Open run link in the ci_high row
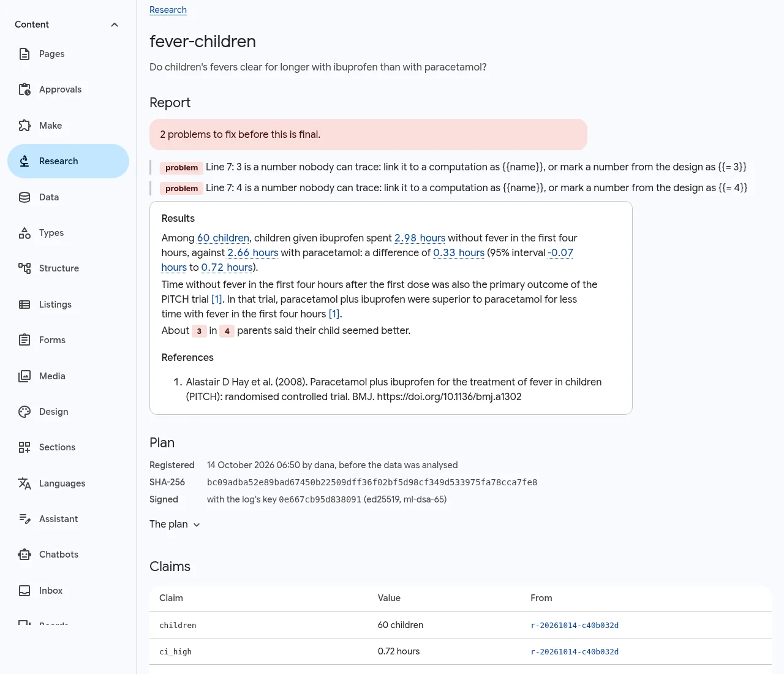The width and height of the screenshot is (784, 674). point(575,652)
